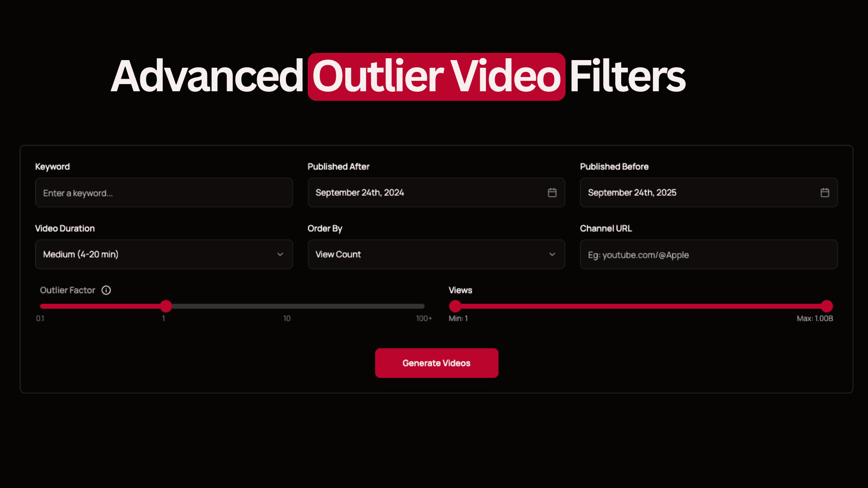Click the info circle next to Outlier Factor
The width and height of the screenshot is (868, 488).
tap(106, 290)
